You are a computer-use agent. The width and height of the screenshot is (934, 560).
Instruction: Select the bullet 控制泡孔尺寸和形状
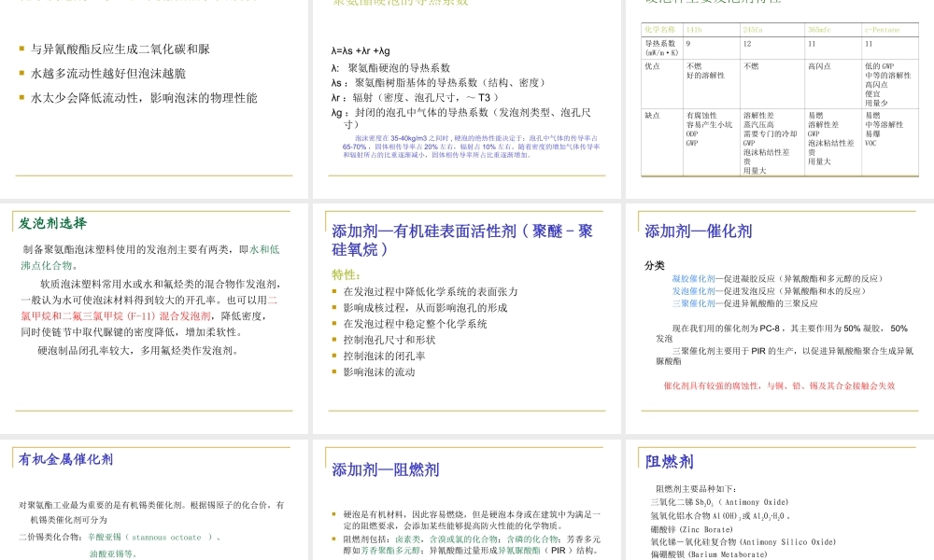[389, 340]
